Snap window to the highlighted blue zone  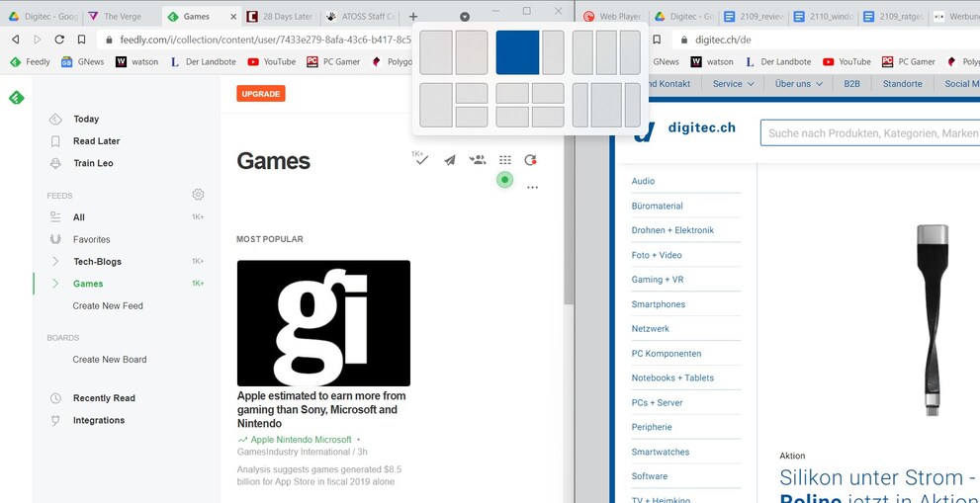pyautogui.click(x=517, y=52)
